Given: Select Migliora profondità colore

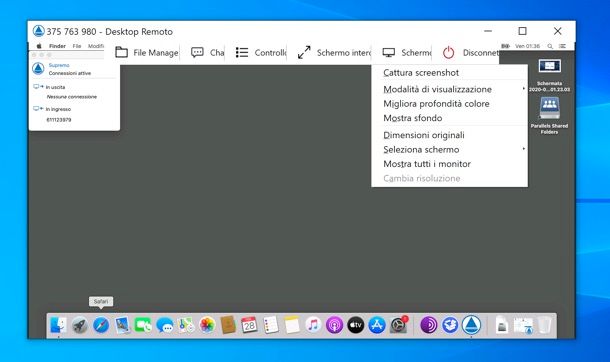Looking at the screenshot, I should point(449,104).
